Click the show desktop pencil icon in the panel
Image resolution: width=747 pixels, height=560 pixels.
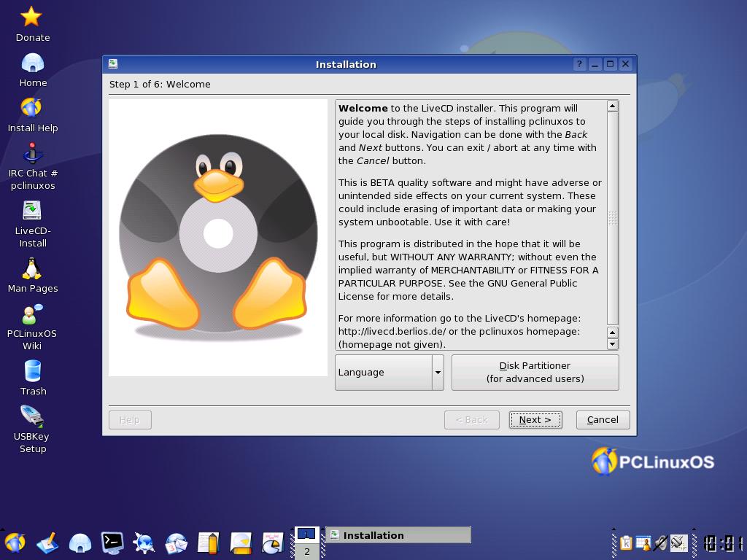47,542
